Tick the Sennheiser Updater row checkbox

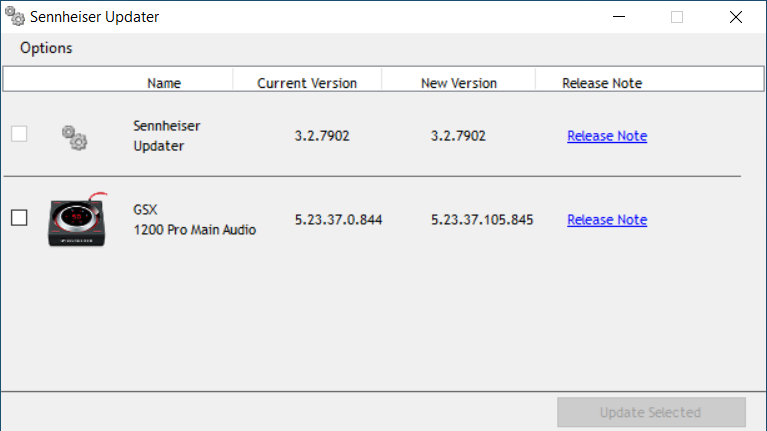pyautogui.click(x=19, y=134)
